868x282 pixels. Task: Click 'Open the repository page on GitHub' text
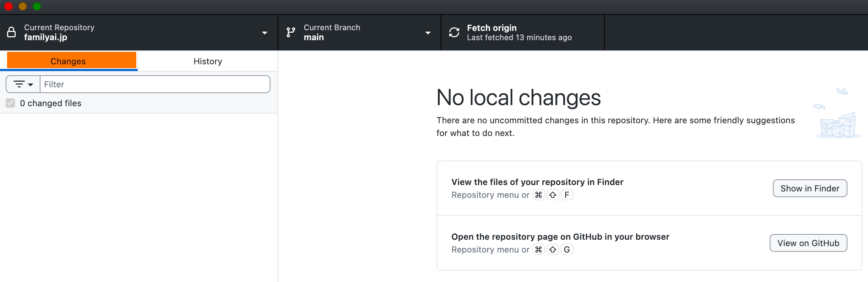pyautogui.click(x=560, y=237)
